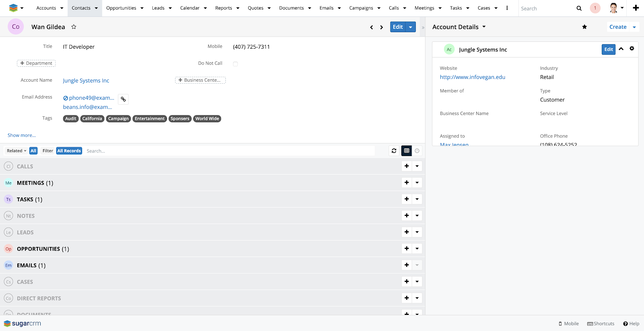
Task: Open the notifications bell badge
Action: click(595, 8)
